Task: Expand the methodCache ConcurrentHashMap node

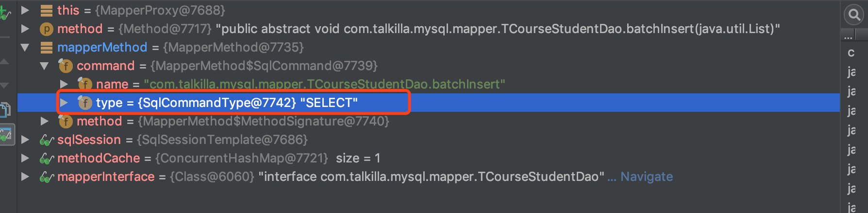Action: click(x=25, y=158)
